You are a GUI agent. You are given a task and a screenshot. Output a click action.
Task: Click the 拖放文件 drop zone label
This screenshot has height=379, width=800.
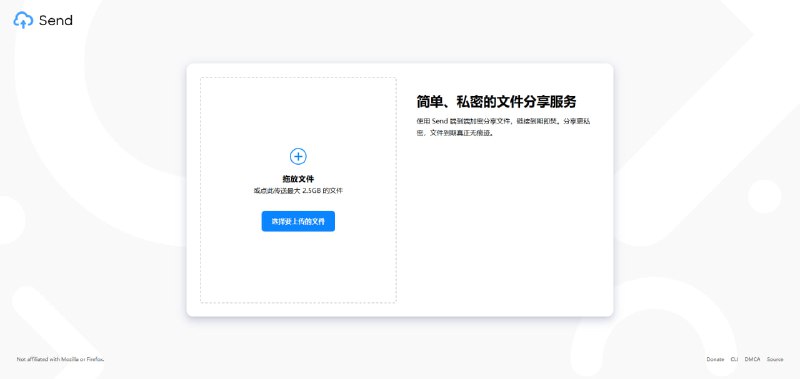(x=298, y=179)
